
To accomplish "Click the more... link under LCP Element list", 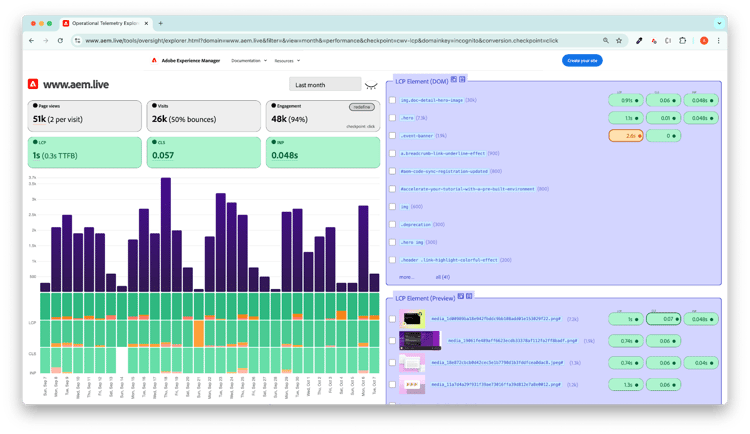I will click(x=406, y=276).
